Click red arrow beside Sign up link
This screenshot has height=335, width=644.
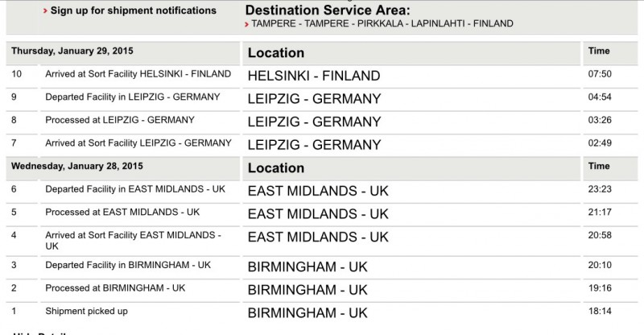click(43, 12)
